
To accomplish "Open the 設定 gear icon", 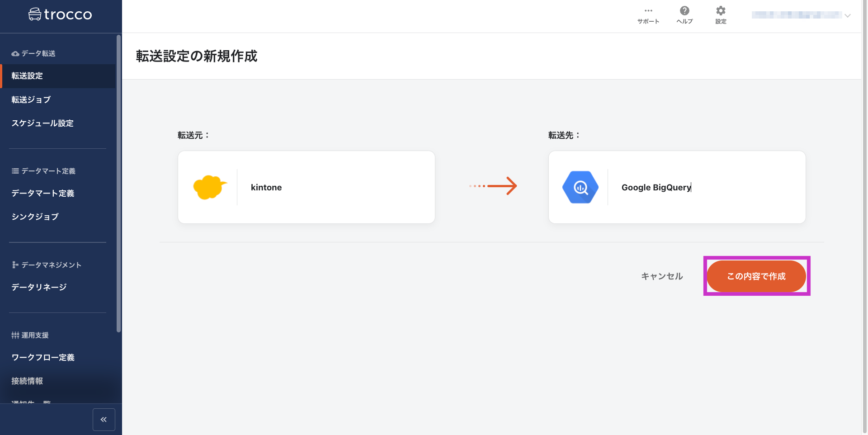I will [x=721, y=10].
